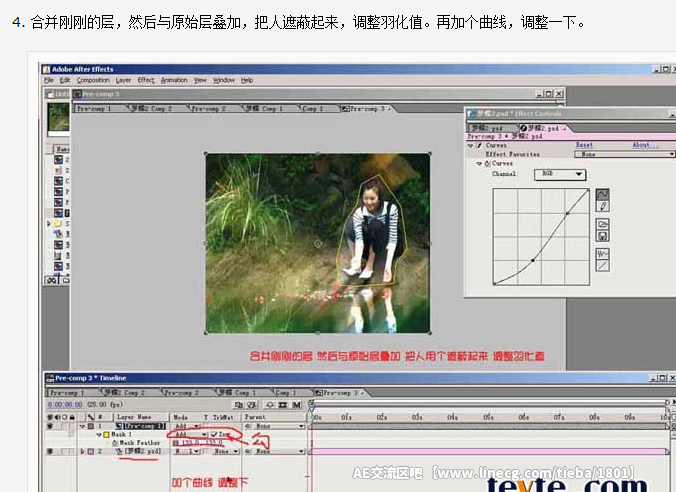Click the pickwhip icon in layer 2 Parent column
Image resolution: width=676 pixels, height=492 pixels.
[x=248, y=451]
